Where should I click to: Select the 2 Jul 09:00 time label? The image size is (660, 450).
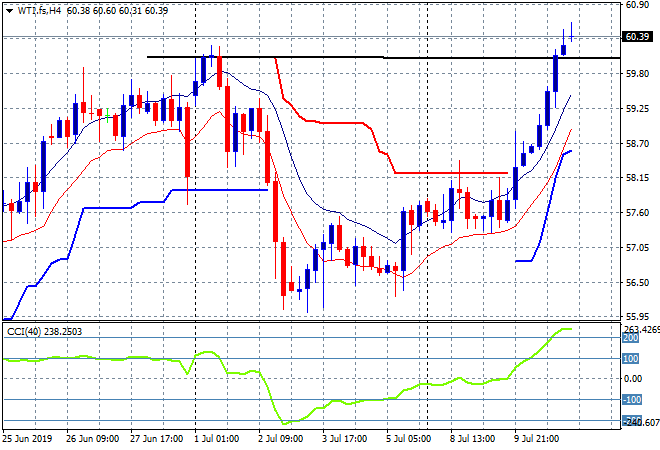click(281, 439)
